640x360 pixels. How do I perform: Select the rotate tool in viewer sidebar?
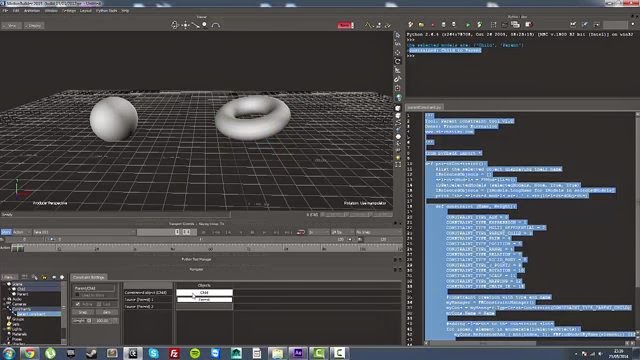click(398, 61)
